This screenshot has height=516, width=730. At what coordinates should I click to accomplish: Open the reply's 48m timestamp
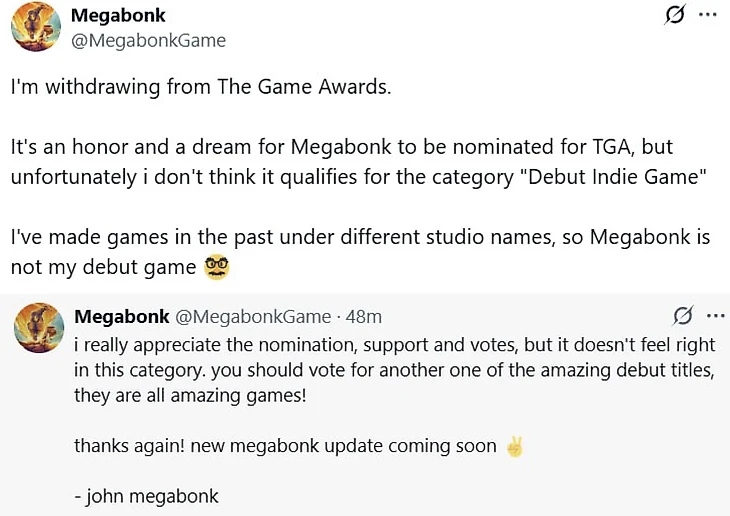(364, 317)
